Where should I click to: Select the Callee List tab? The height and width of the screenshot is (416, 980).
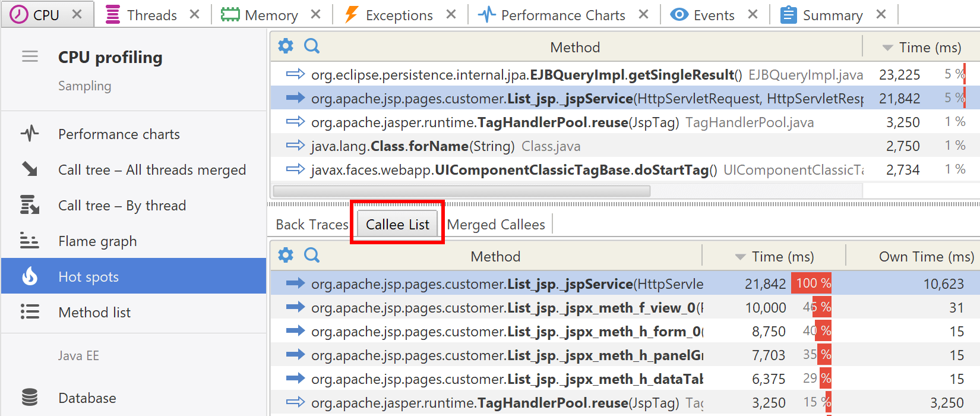pyautogui.click(x=397, y=225)
